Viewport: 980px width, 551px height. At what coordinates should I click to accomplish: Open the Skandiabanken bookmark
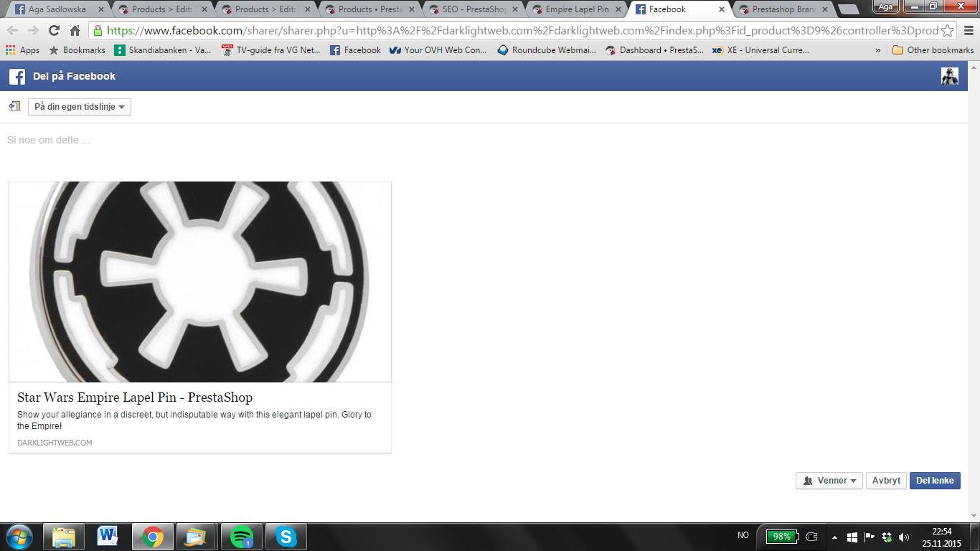tap(163, 50)
